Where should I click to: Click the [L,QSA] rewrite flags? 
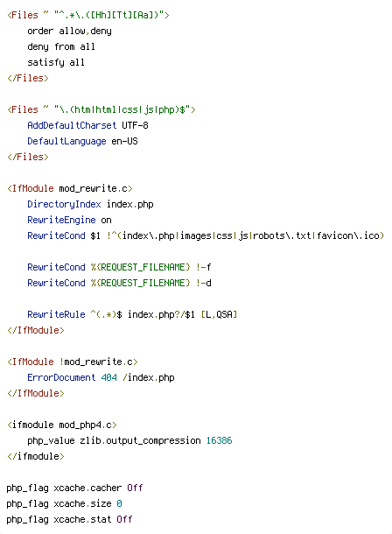[219, 314]
